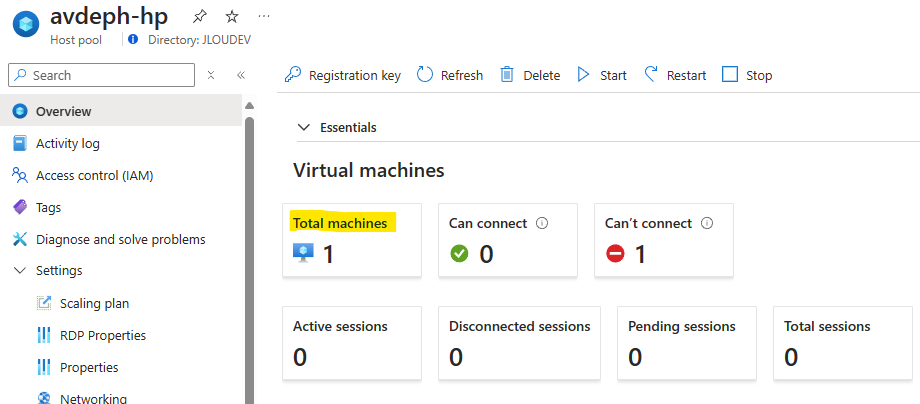The height and width of the screenshot is (404, 920).
Task: Open Diagnose and solve problems
Action: 121,239
